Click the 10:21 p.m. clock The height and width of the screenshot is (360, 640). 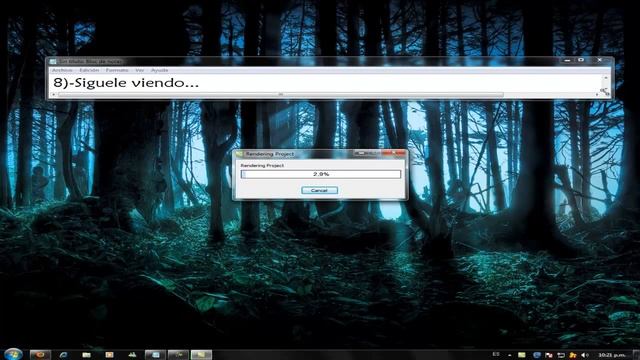(611, 355)
